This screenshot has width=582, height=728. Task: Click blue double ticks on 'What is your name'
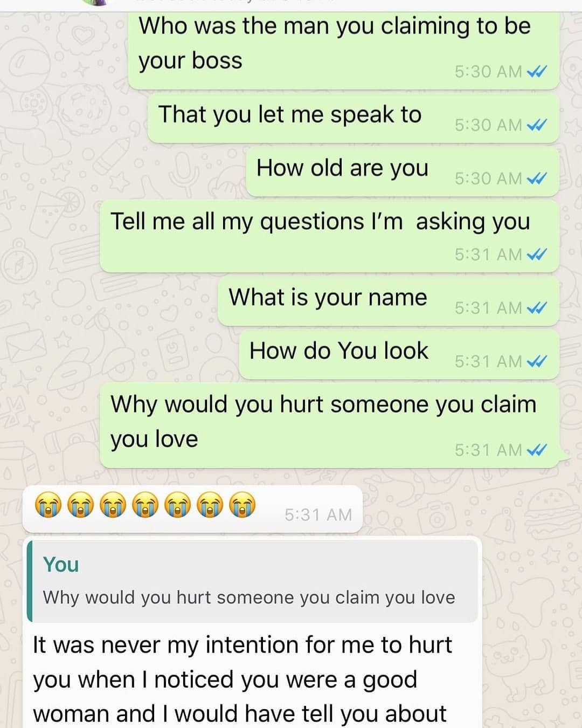537,307
